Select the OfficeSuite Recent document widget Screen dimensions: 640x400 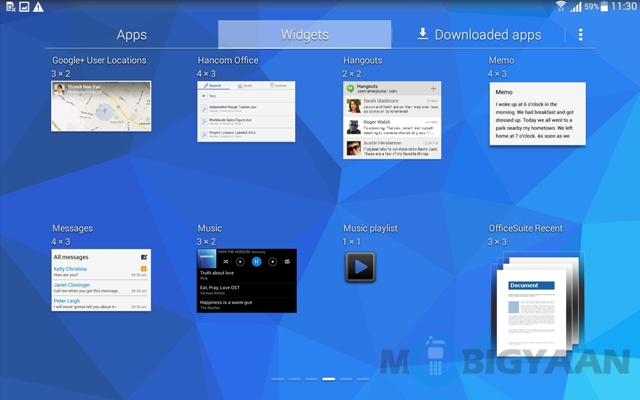537,304
